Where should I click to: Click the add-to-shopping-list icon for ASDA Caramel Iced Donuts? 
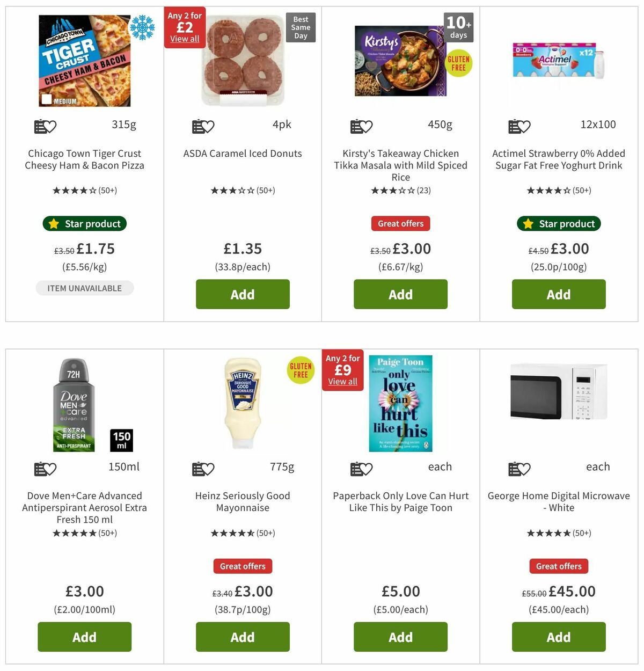click(203, 126)
